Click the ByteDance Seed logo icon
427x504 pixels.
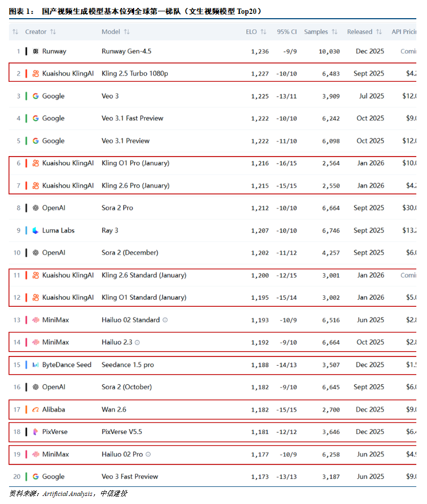tap(35, 365)
